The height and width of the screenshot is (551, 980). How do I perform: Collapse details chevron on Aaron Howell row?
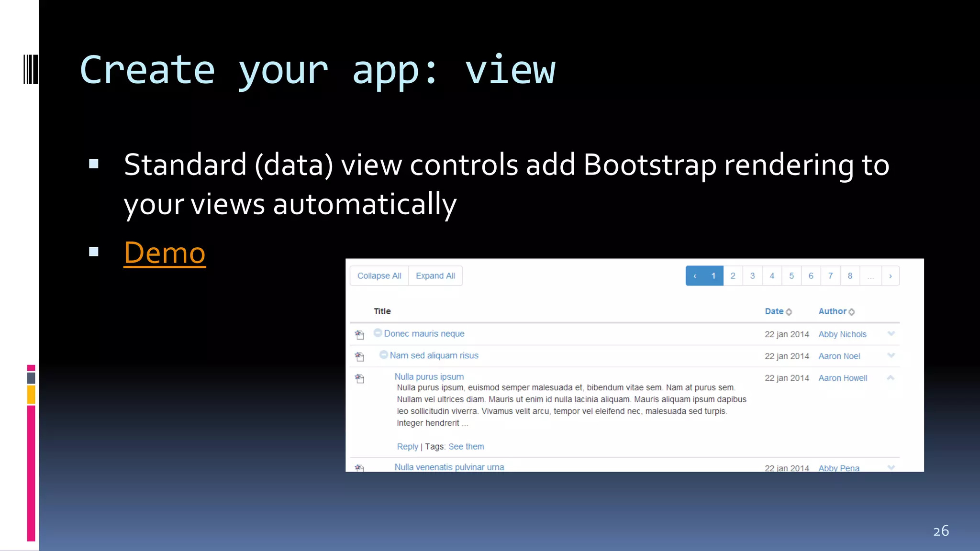coord(891,377)
